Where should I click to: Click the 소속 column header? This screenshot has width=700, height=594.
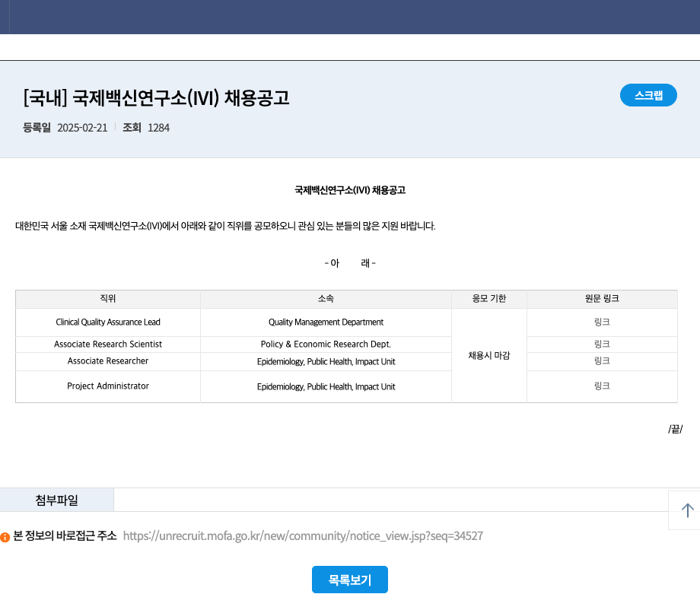[x=326, y=299]
